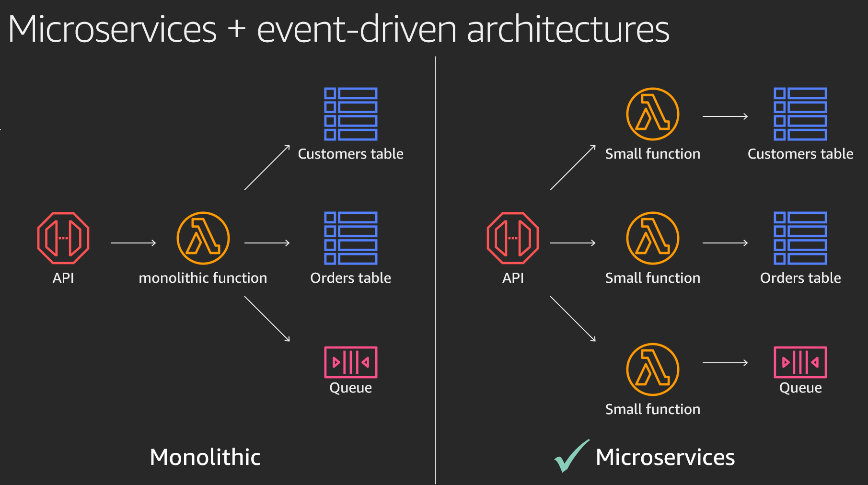Click 'Orders table' label in Monolithic diagram
This screenshot has height=485, width=868.
(x=351, y=278)
